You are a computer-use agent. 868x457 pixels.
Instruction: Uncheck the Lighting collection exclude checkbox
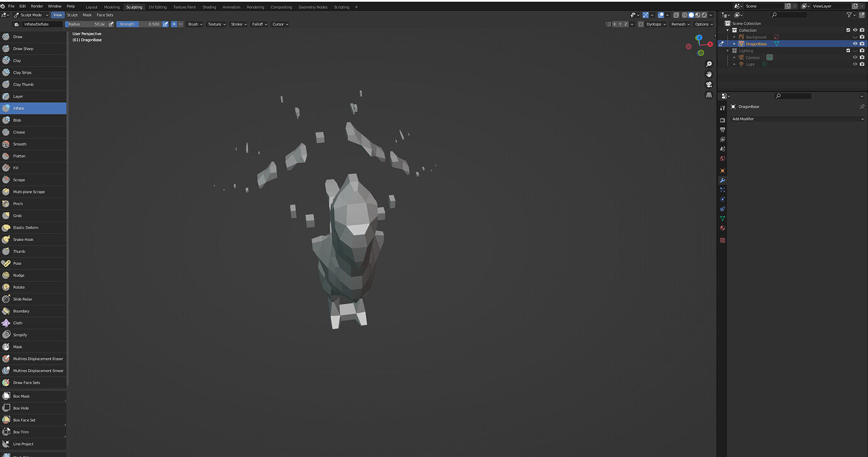pos(848,50)
